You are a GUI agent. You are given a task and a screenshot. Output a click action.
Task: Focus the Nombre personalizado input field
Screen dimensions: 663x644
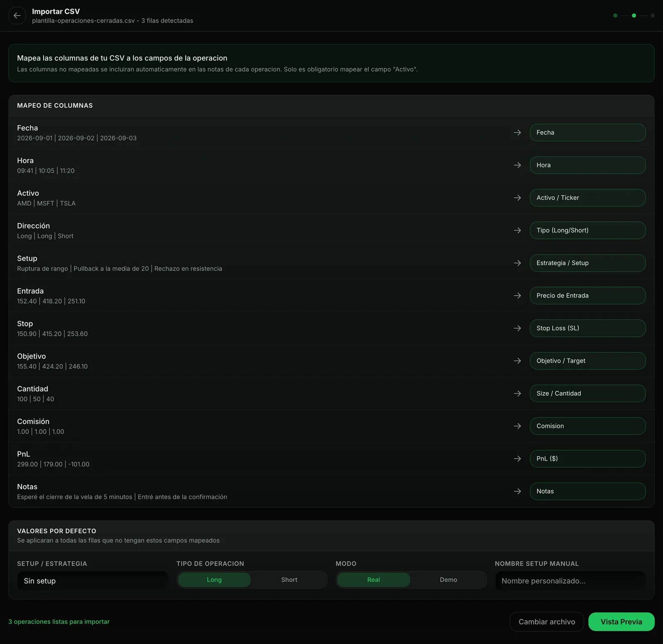(x=570, y=581)
